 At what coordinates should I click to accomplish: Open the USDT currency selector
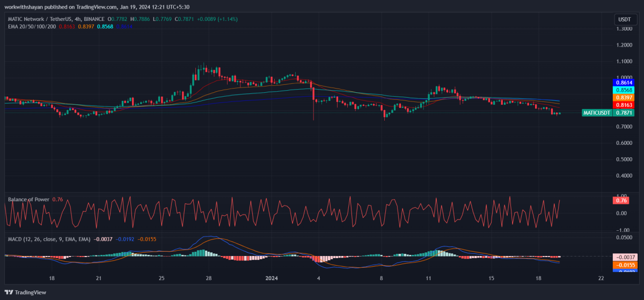coord(625,19)
